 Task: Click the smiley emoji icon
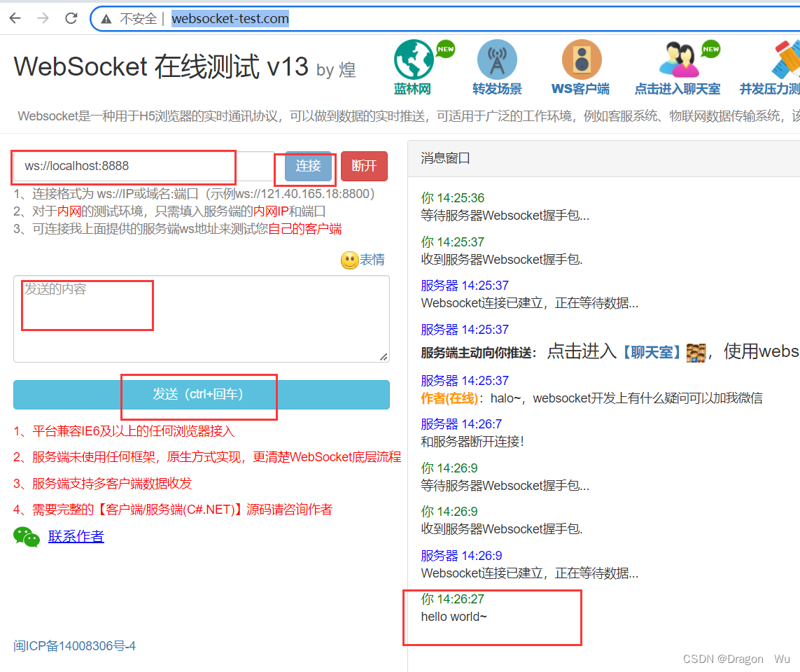click(x=349, y=260)
